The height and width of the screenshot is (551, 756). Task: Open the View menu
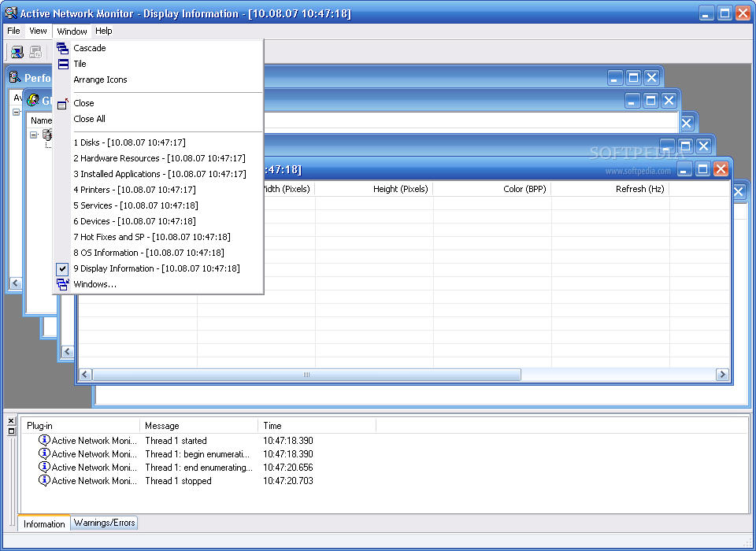38,31
